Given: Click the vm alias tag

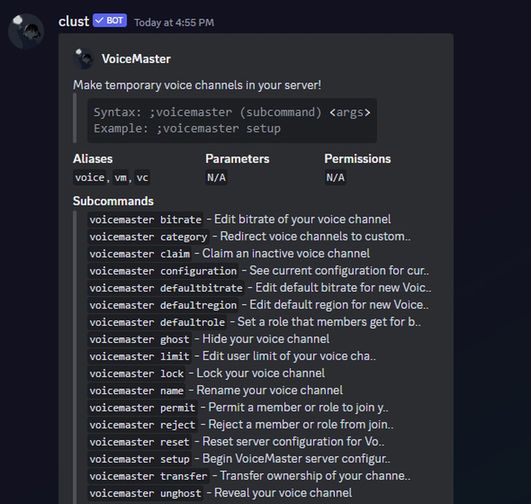Looking at the screenshot, I should click(121, 177).
